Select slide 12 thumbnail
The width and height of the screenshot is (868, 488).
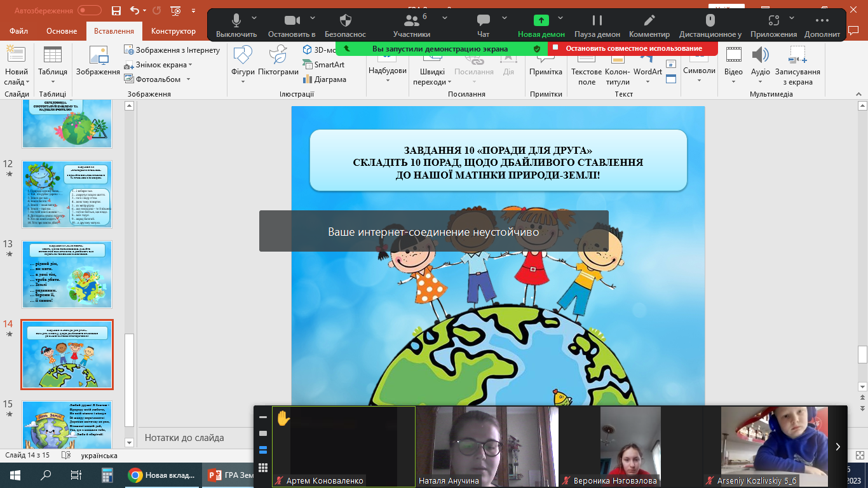[x=67, y=194]
